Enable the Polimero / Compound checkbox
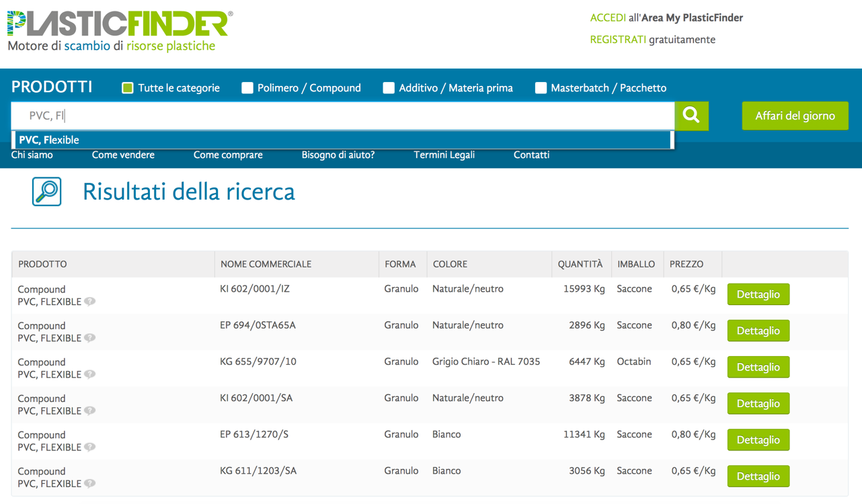Image resolution: width=862 pixels, height=504 pixels. (247, 88)
